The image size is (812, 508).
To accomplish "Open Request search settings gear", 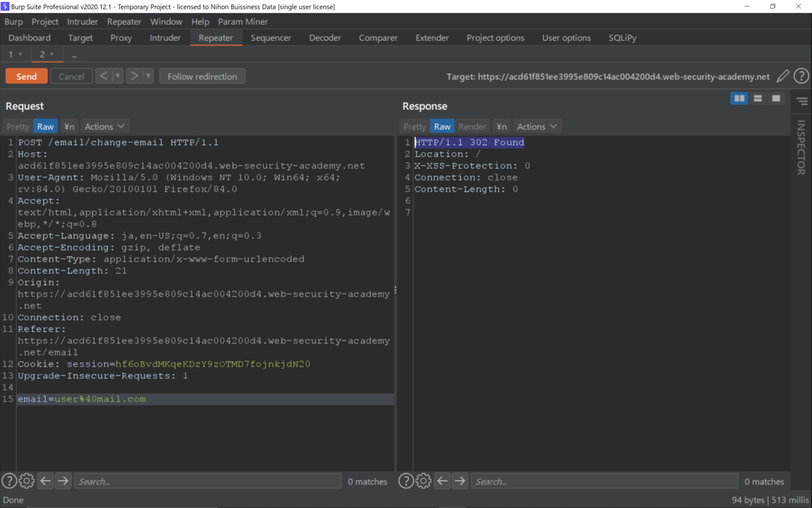I will (x=26, y=481).
